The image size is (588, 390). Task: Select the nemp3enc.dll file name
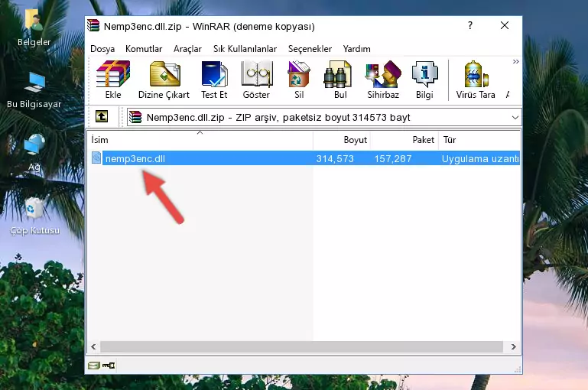[x=135, y=158]
